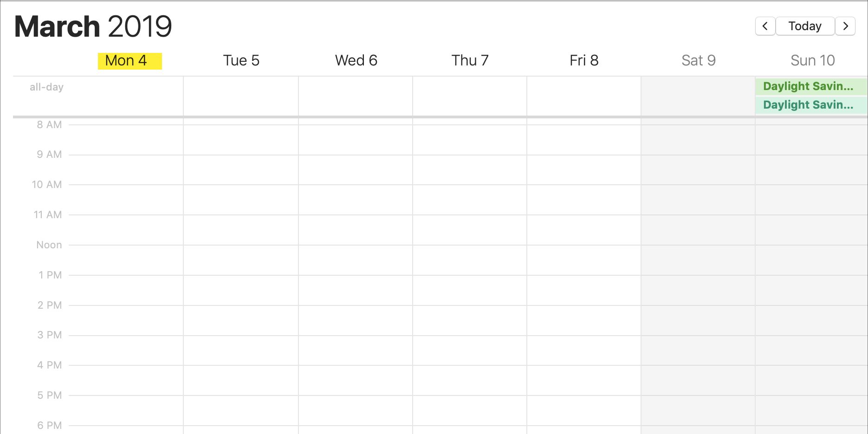Click Monday's all-day cell

coord(126,96)
